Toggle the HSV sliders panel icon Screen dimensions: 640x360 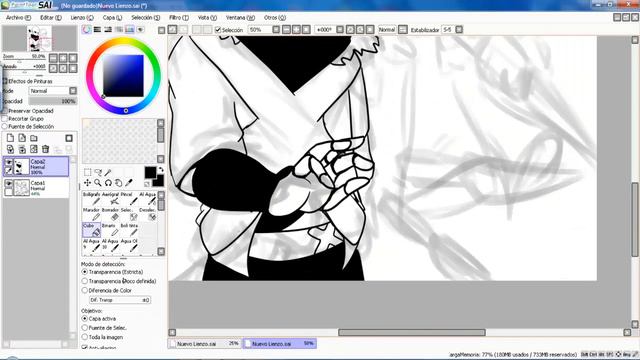tap(108, 29)
